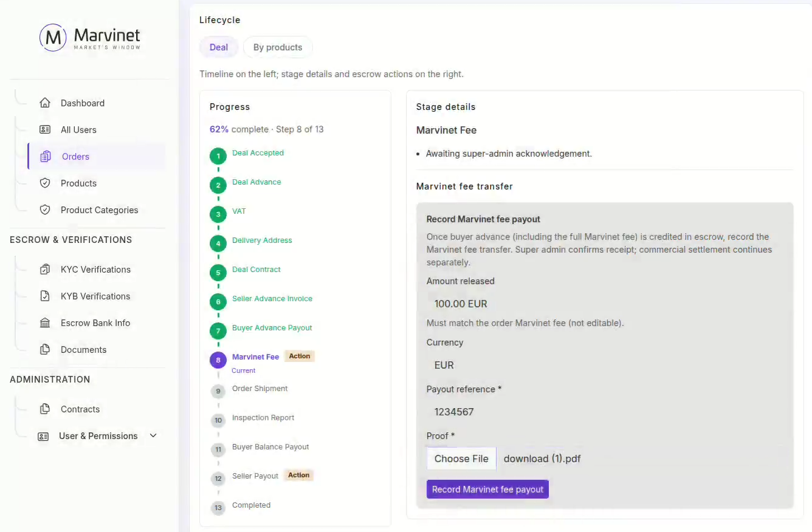Switch to the By products tab
Screen dimensions: 812x532
point(278,47)
